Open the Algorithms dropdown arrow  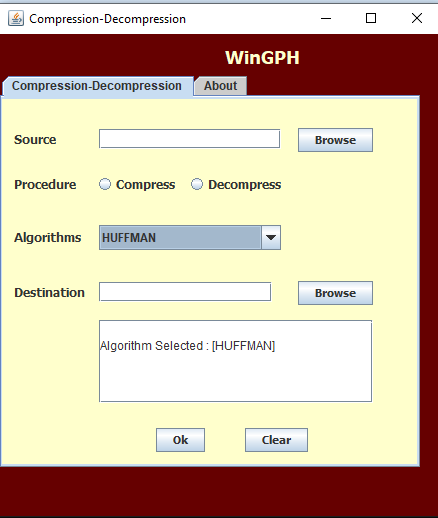coord(271,238)
